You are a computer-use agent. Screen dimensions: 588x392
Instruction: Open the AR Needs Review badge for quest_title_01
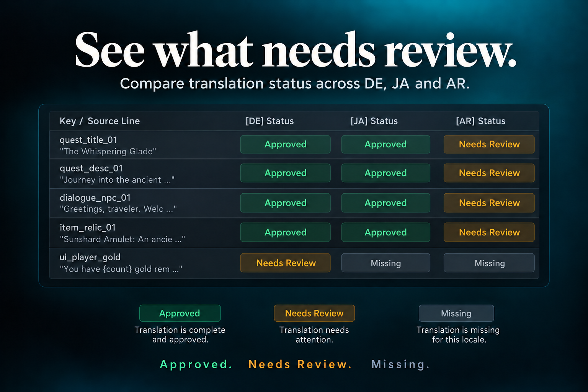489,144
